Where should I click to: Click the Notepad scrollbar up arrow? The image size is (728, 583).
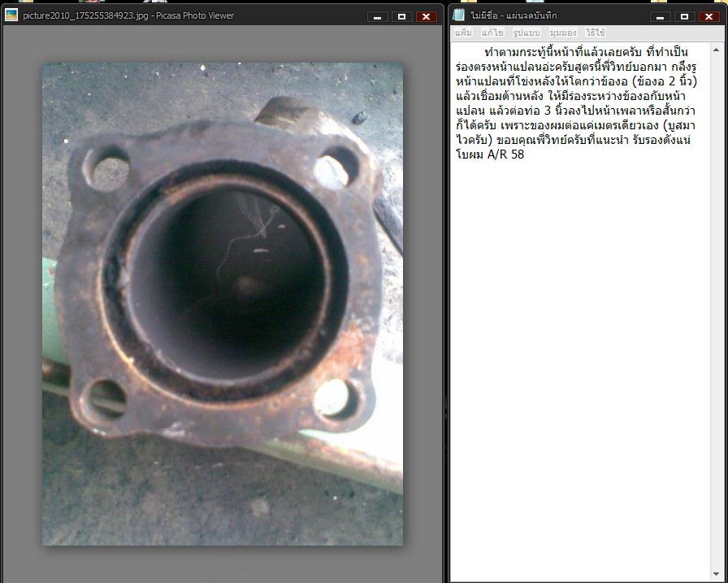click(717, 50)
